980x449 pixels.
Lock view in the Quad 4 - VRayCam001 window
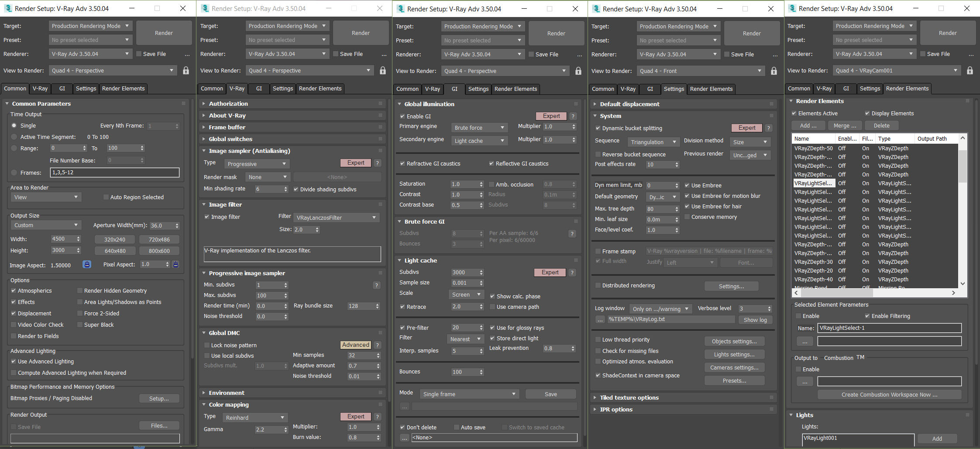coord(970,70)
